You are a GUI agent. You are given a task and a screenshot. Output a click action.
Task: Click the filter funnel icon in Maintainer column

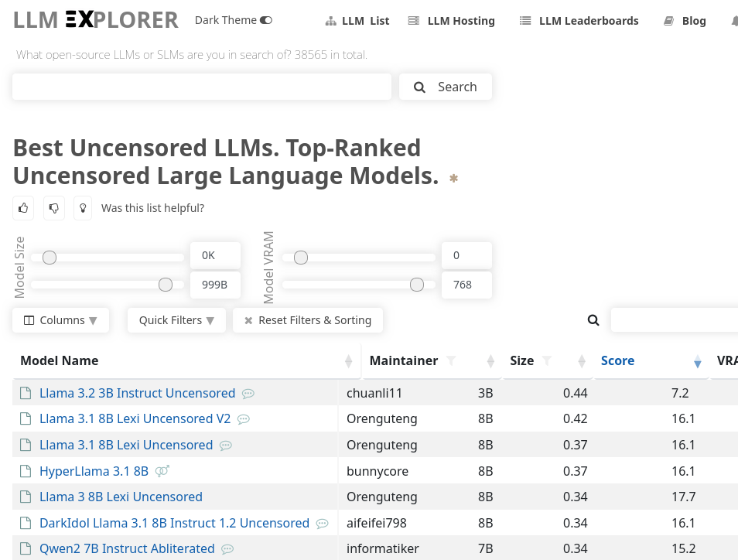coord(451,361)
